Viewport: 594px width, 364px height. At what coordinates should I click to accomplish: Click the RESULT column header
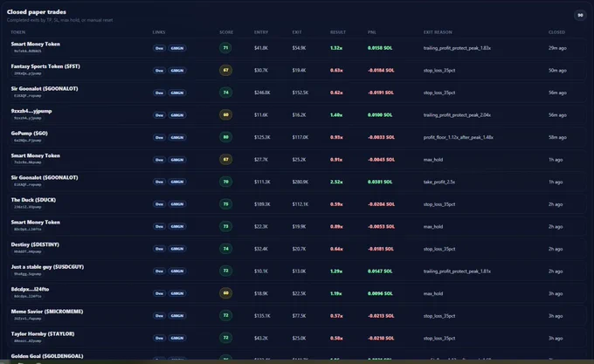pyautogui.click(x=337, y=32)
